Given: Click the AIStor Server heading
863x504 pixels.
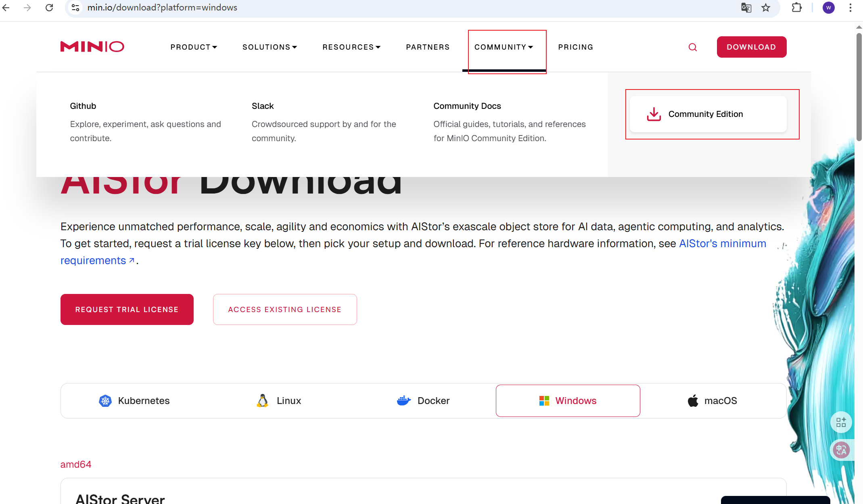Looking at the screenshot, I should (x=120, y=499).
